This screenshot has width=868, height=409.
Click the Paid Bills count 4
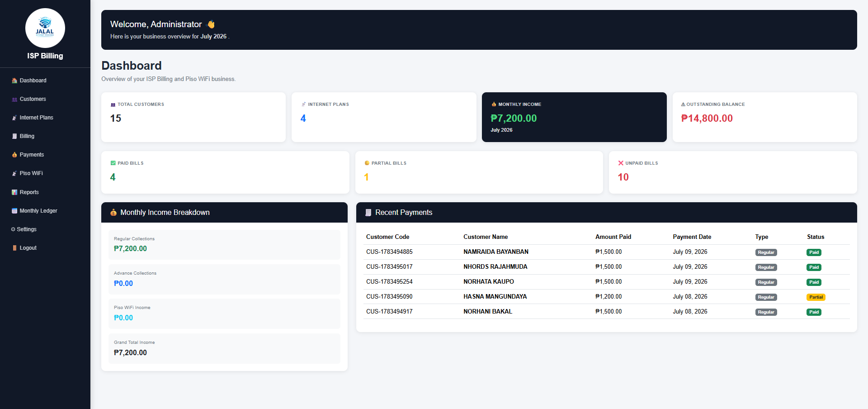point(113,177)
